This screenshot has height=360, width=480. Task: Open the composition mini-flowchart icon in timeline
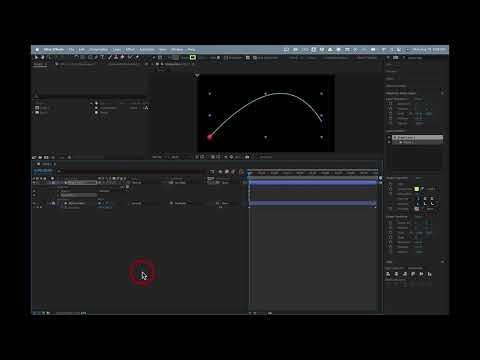tap(212, 172)
